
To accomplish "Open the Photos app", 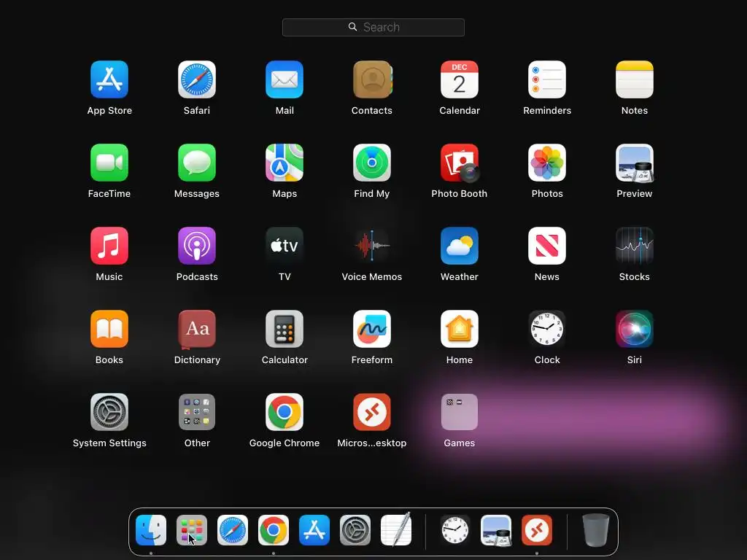I will (547, 163).
